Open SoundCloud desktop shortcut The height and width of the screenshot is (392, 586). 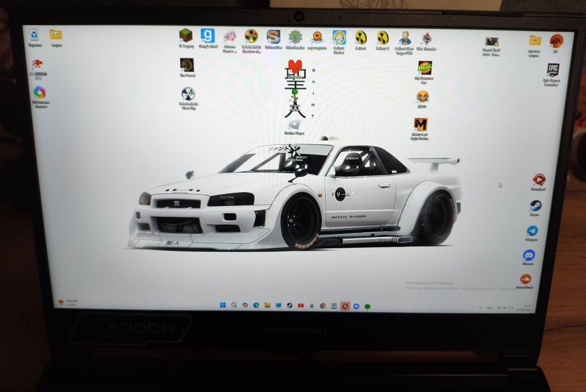pos(525,281)
